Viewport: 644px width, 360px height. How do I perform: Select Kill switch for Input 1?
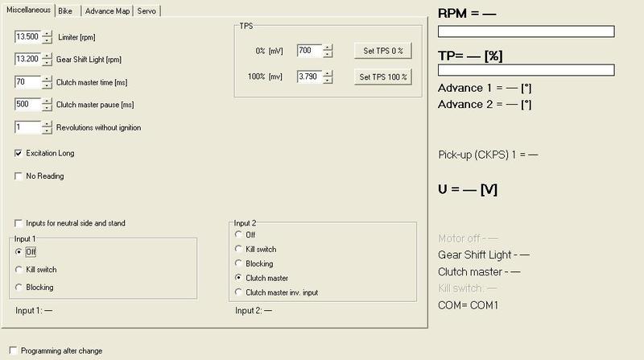click(19, 269)
